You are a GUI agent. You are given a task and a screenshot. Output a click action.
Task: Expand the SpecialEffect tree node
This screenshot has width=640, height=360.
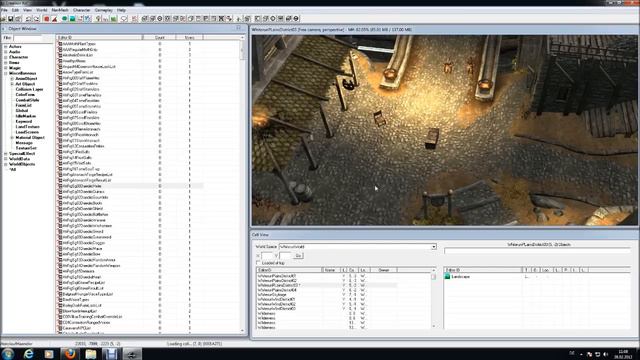coord(6,153)
